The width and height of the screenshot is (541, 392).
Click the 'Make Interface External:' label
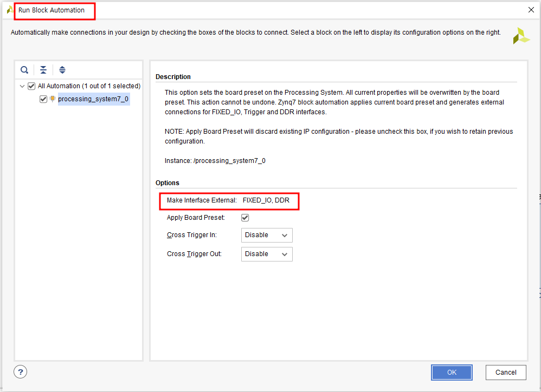point(202,200)
